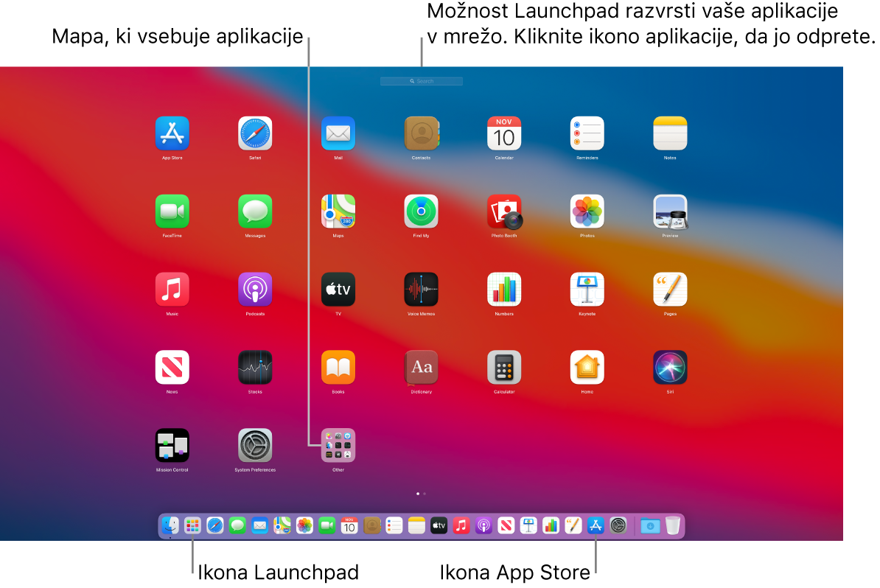Open Messages from the Dock

point(237,525)
